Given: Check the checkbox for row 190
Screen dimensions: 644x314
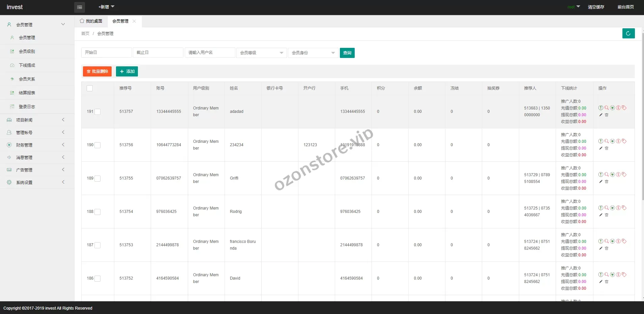Looking at the screenshot, I should point(97,145).
